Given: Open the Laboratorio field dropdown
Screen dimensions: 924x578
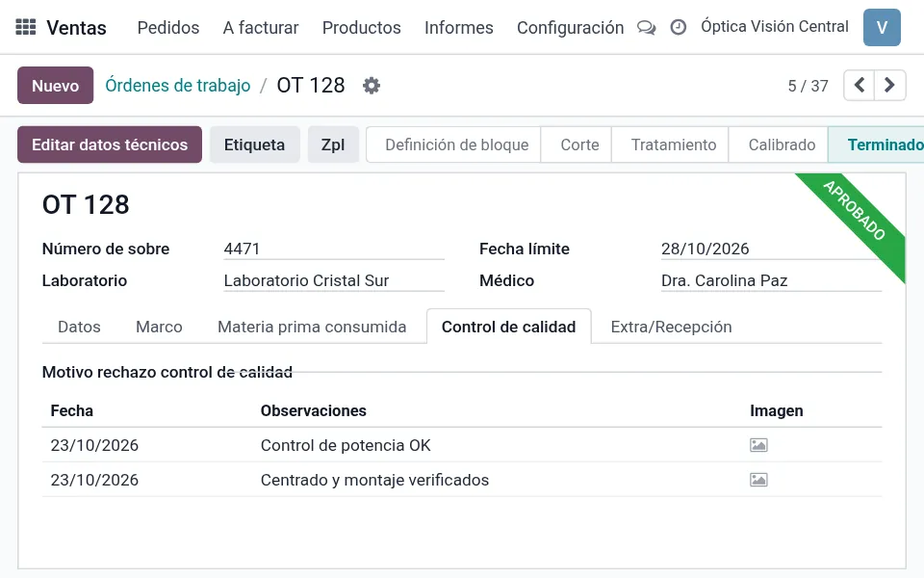Looking at the screenshot, I should [x=334, y=280].
